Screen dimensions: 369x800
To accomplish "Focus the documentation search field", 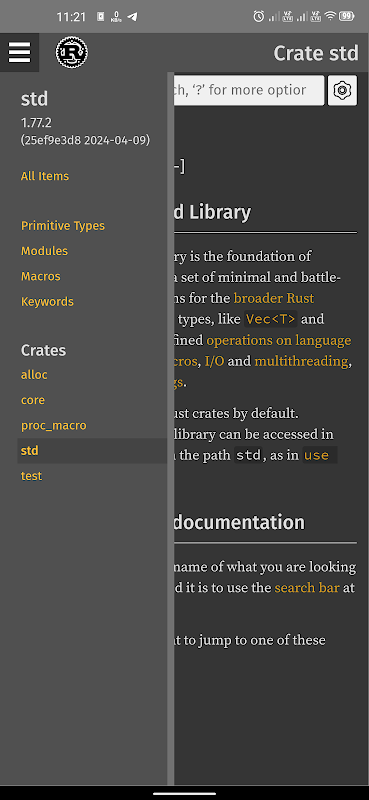I will click(x=249, y=90).
